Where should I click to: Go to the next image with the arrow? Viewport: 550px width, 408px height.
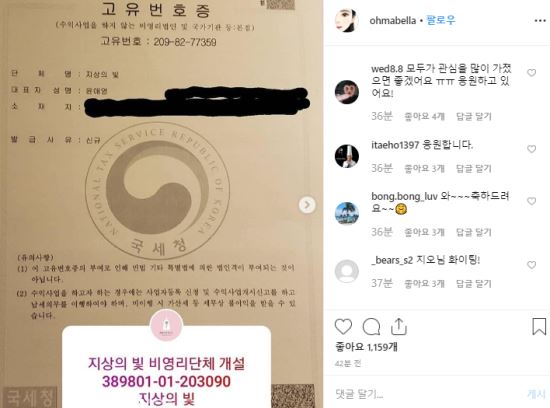307,205
